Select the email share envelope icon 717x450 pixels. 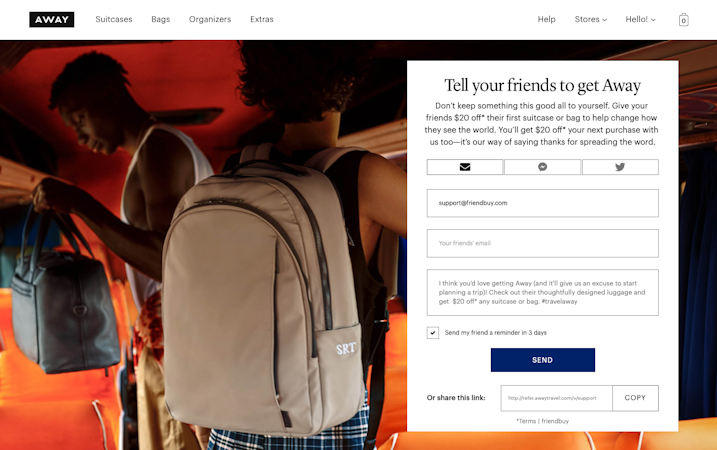pyautogui.click(x=465, y=167)
